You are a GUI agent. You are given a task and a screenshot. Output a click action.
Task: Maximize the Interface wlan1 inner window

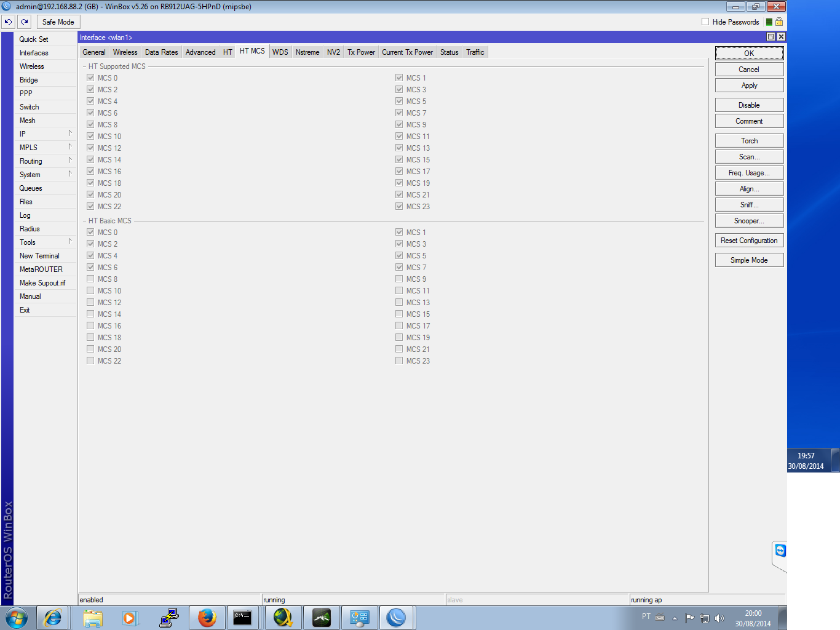pyautogui.click(x=771, y=37)
